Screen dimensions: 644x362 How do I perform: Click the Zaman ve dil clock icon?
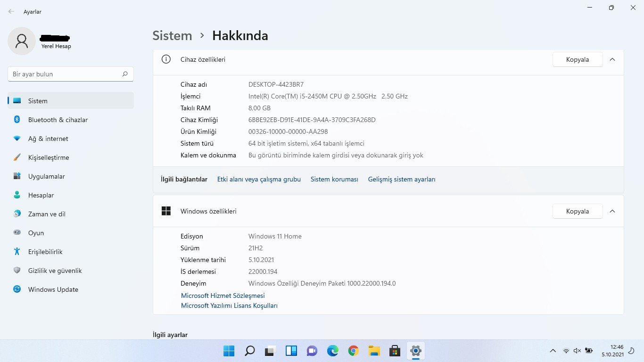point(17,214)
